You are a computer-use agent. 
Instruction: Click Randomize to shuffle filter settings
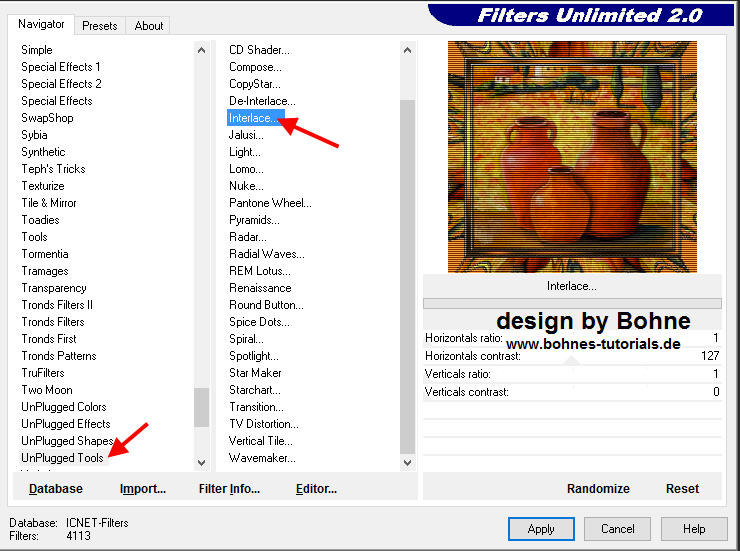[598, 489]
